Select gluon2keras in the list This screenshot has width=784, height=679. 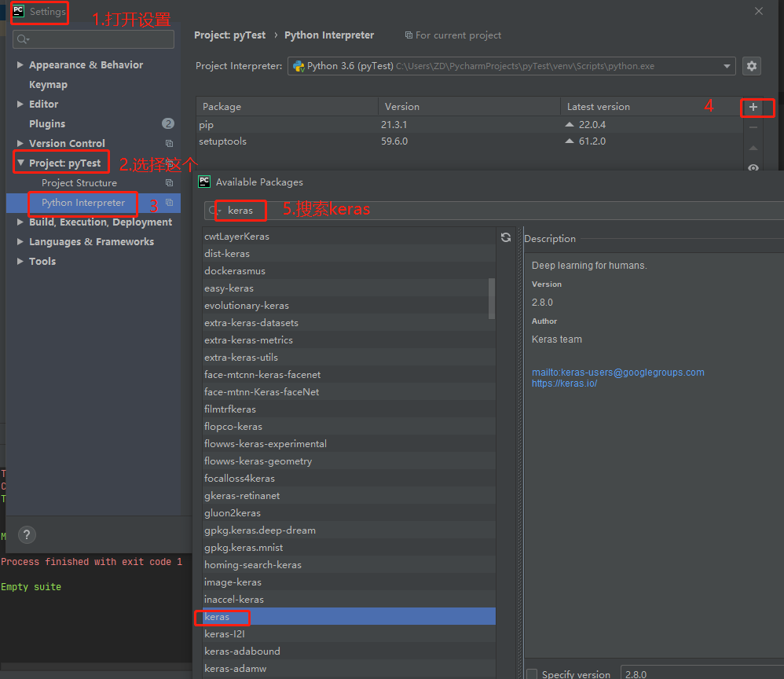[x=349, y=513]
